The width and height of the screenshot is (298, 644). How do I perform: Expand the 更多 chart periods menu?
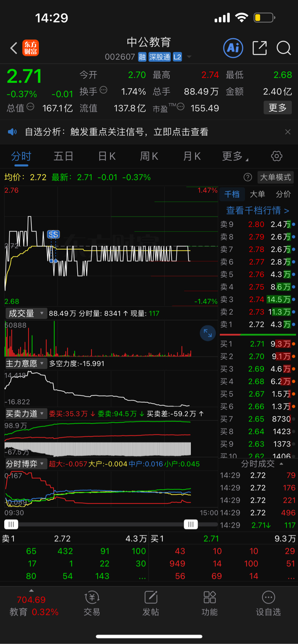pyautogui.click(x=235, y=156)
